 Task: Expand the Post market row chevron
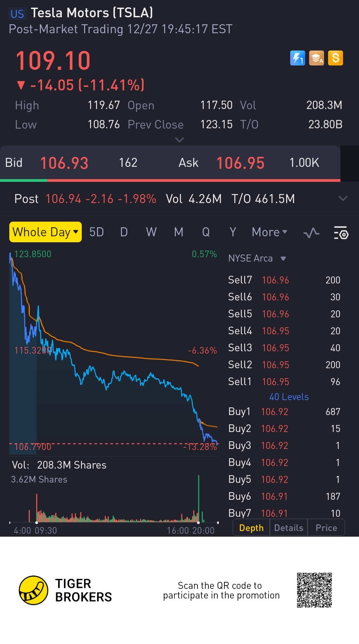343,198
